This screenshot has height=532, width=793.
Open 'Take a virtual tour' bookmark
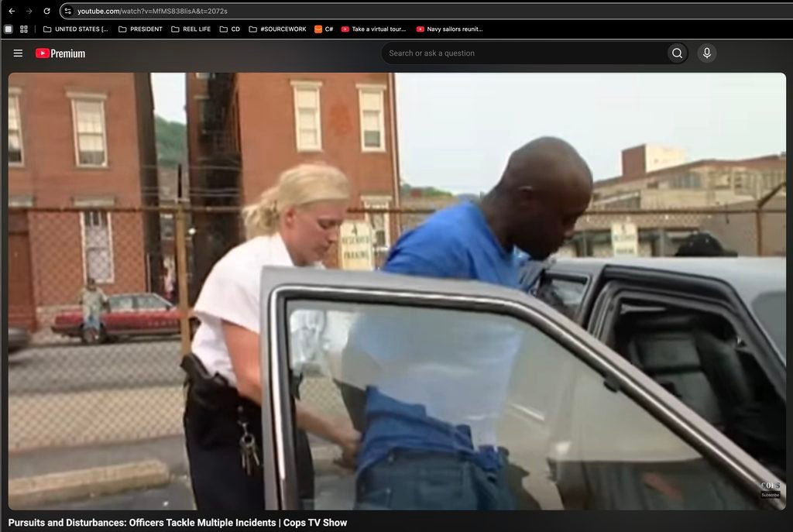(x=374, y=29)
